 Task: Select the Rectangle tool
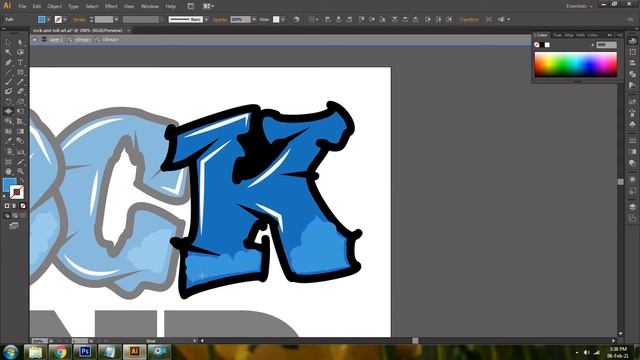(20, 72)
